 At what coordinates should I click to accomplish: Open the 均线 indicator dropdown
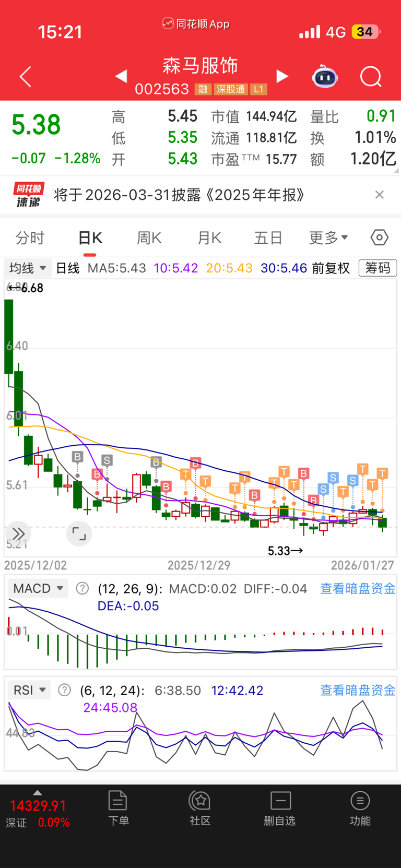point(28,268)
